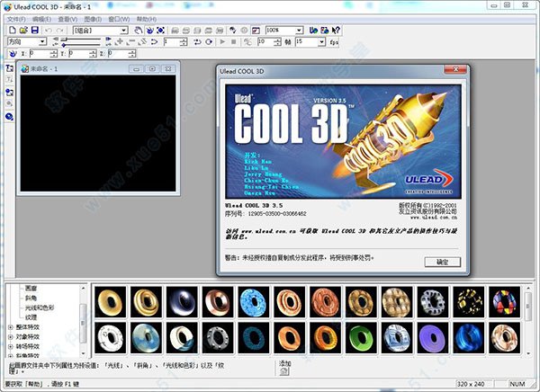Click the upper timeline frame slider
Viewport: 540px width, 392px height.
[64, 40]
